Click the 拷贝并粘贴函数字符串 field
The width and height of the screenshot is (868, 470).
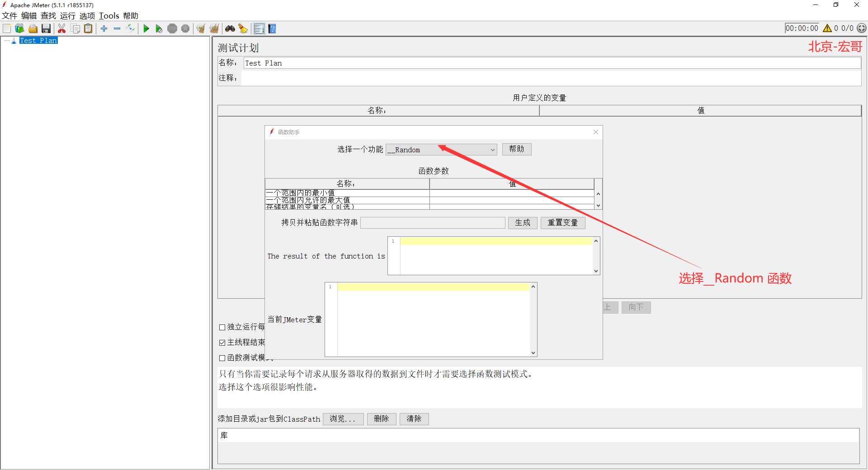pyautogui.click(x=433, y=223)
